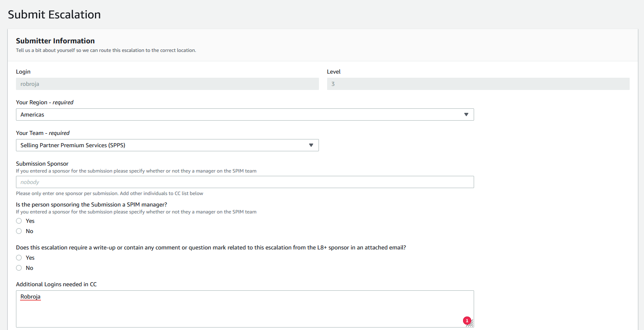The height and width of the screenshot is (330, 644).
Task: Click the Submitter Information heading
Action: point(55,41)
